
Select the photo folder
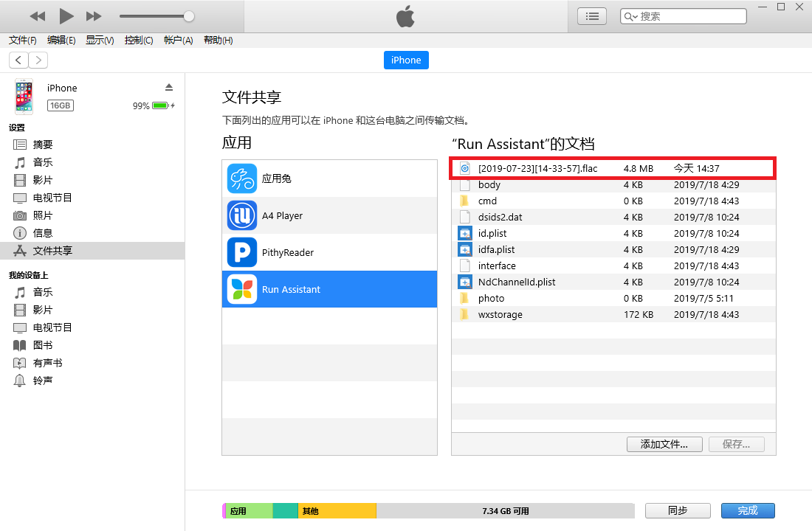(613, 298)
